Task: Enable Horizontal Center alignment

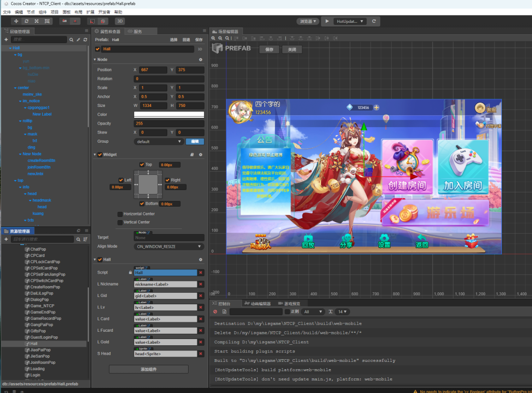Action: pos(120,214)
